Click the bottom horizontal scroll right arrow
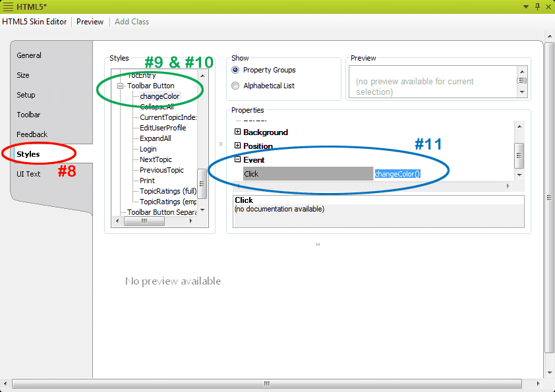Viewport: 555px width, 392px height. tap(538, 383)
